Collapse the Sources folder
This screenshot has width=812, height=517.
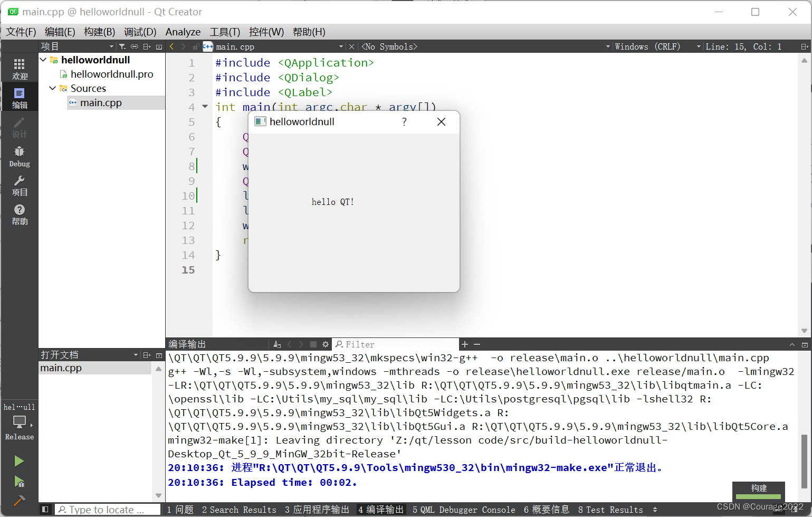pyautogui.click(x=53, y=88)
